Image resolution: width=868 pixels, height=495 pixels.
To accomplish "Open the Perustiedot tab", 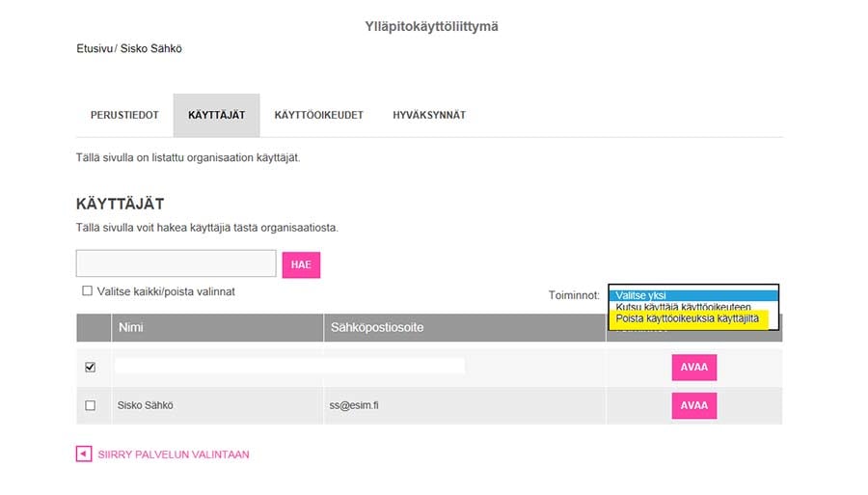I will pyautogui.click(x=124, y=115).
